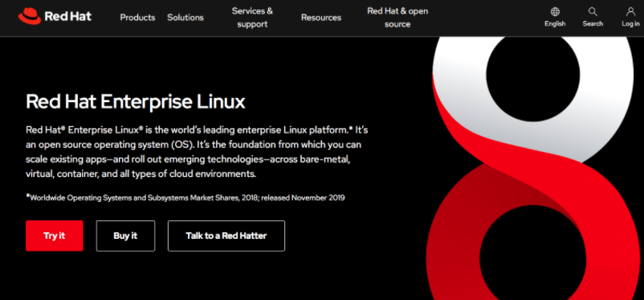Open Red Hat & open source menu
Viewport: 644px width, 300px height.
click(x=397, y=18)
